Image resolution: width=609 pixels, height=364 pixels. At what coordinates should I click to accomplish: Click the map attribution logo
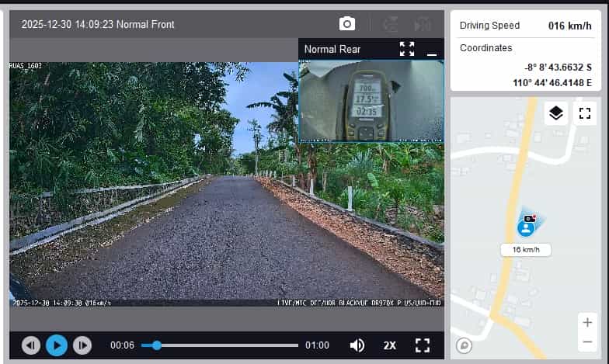(x=465, y=346)
